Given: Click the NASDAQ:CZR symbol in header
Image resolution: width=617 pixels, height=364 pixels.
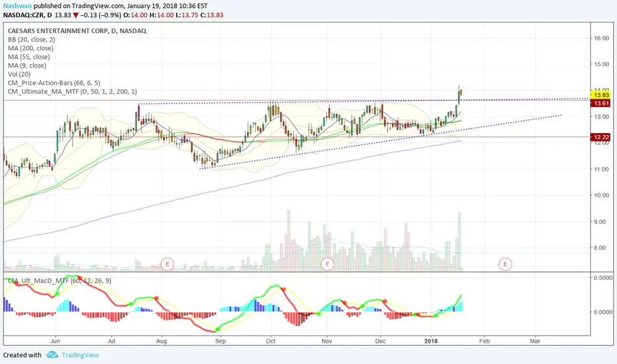Looking at the screenshot, I should pyautogui.click(x=23, y=15).
